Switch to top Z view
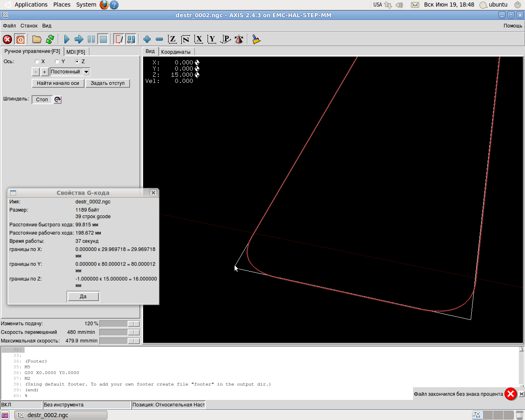Screen dimensions: 525x420 [x=172, y=39]
